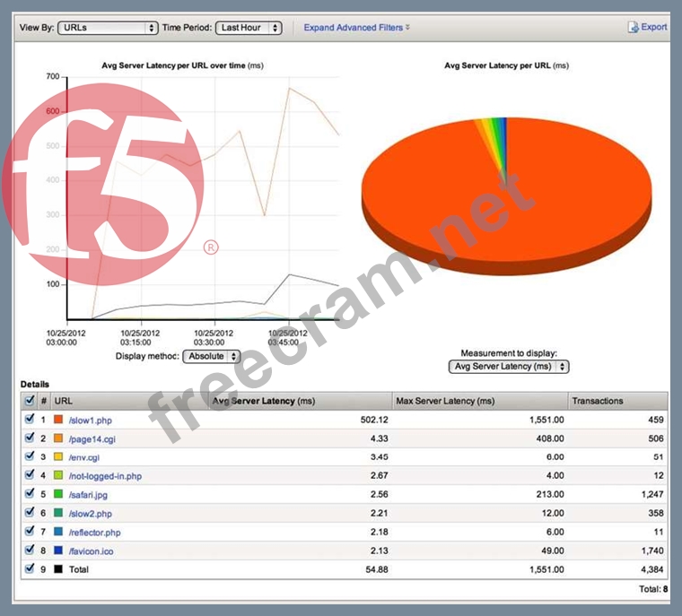
Task: Click the teal swatch for /slow2.php
Action: tap(58, 513)
